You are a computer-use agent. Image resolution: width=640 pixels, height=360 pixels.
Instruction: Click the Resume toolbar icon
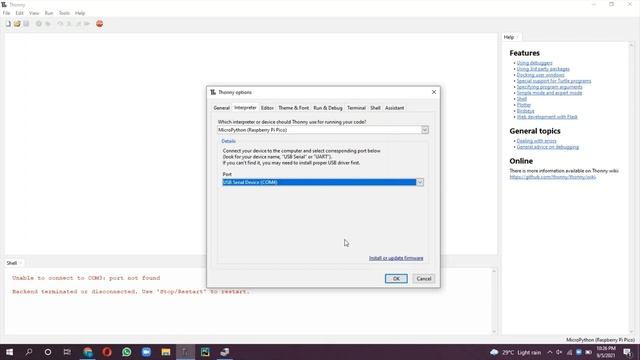[x=87, y=24]
